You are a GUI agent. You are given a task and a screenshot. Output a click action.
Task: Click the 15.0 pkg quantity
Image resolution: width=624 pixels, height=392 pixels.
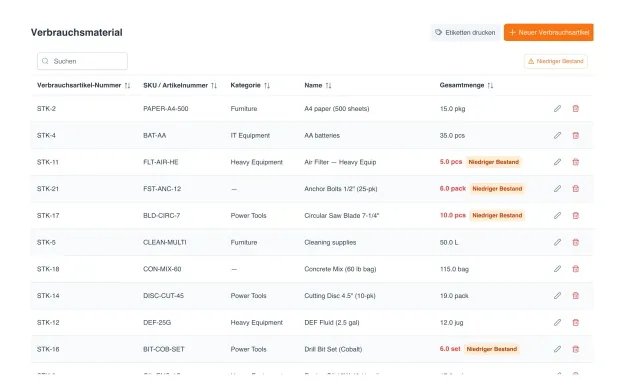(452, 109)
